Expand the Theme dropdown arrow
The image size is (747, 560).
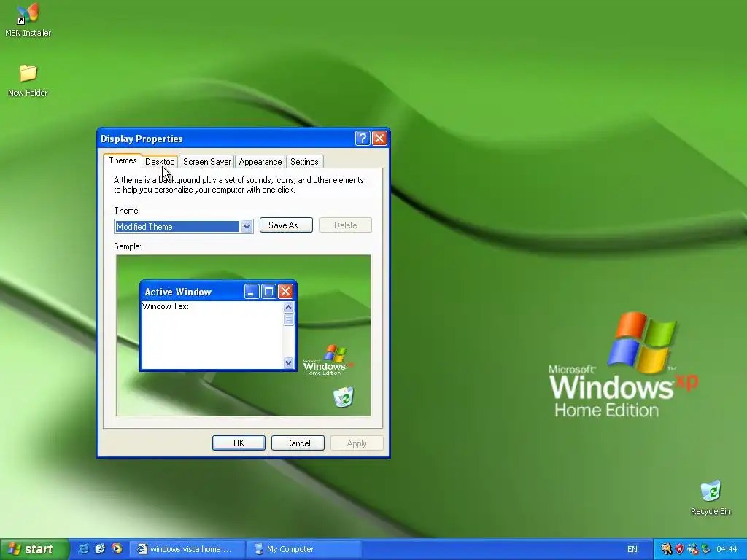247,227
